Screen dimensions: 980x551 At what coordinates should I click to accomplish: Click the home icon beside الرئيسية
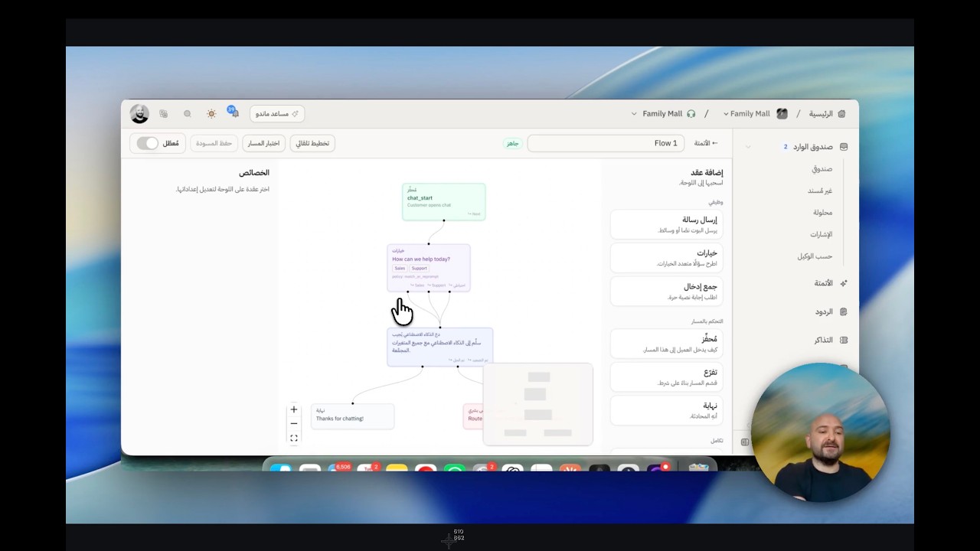pos(841,114)
